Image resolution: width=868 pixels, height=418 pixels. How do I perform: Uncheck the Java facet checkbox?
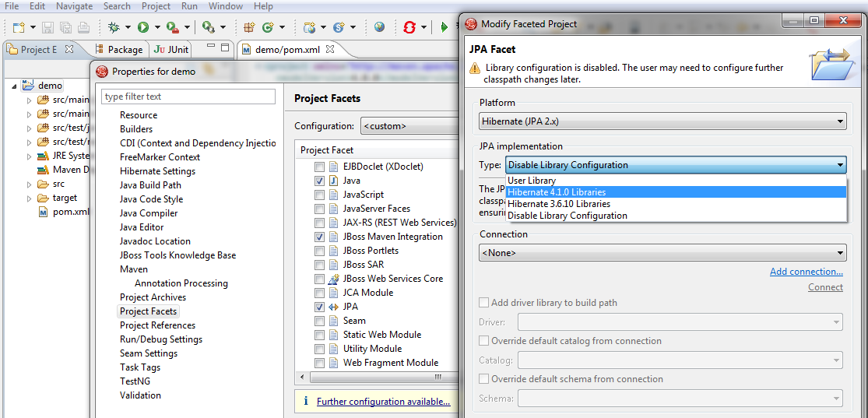(319, 181)
